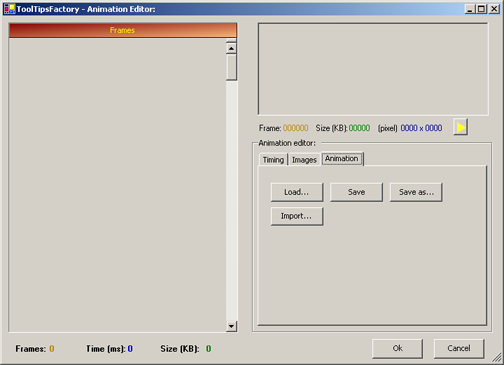Click the Frame value 000000

[x=296, y=128]
